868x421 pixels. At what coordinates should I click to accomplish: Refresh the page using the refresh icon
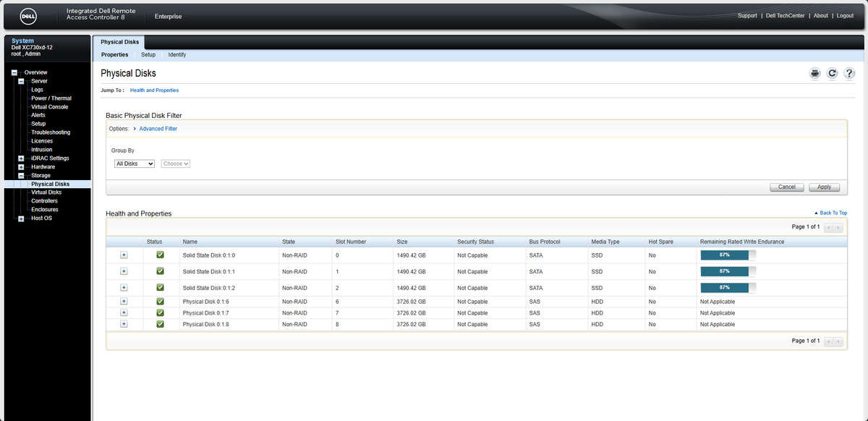point(832,73)
